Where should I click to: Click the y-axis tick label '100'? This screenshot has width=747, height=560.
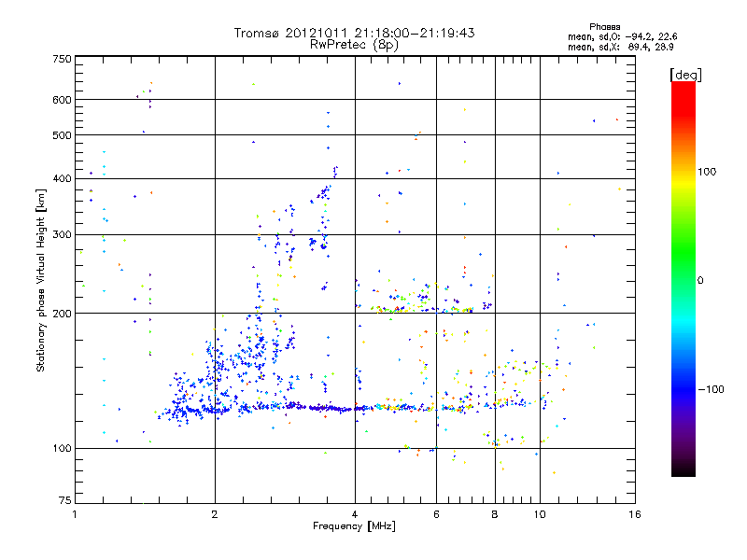(x=62, y=449)
